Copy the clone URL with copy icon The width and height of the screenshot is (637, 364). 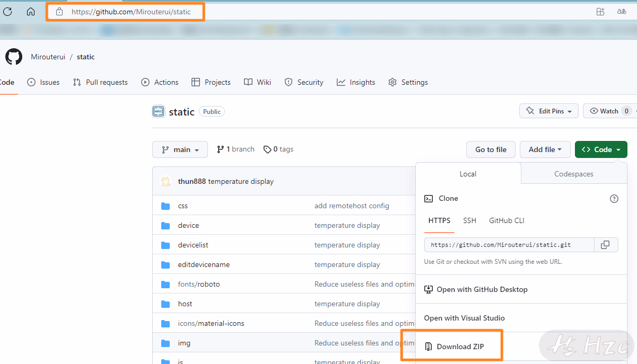coord(605,245)
